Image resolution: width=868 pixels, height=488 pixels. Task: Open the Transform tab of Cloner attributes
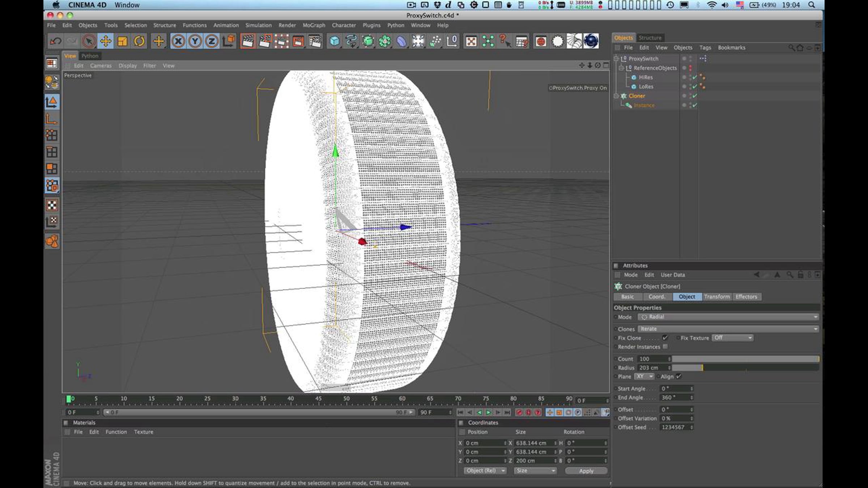coord(717,297)
